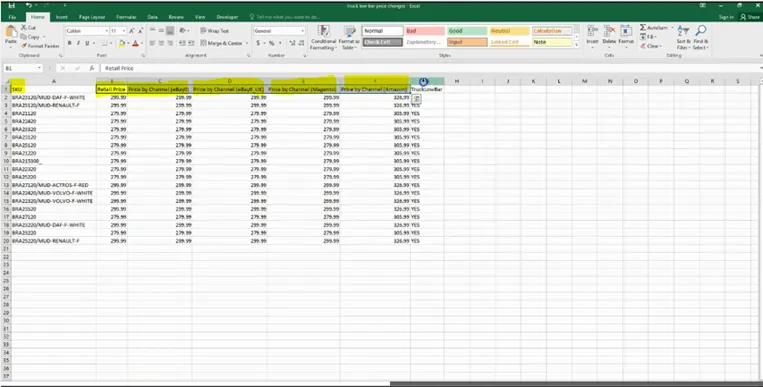Viewport: 763px width, 387px height.
Task: Click the Accounting dollar format icon
Action: point(258,43)
